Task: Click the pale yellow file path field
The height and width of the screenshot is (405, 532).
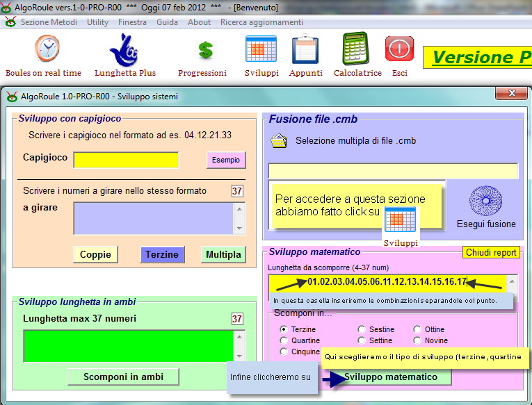Action: point(393,171)
